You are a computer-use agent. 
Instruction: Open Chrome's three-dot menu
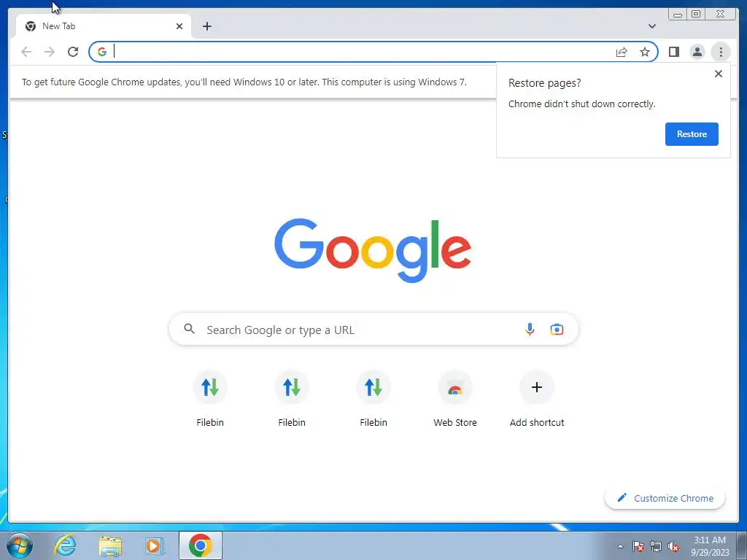point(721,52)
